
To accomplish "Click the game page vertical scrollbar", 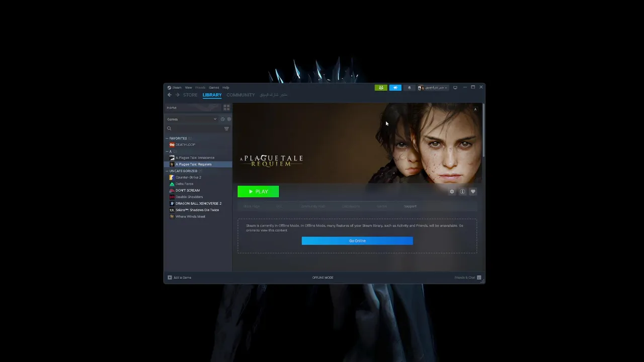I will click(x=484, y=130).
